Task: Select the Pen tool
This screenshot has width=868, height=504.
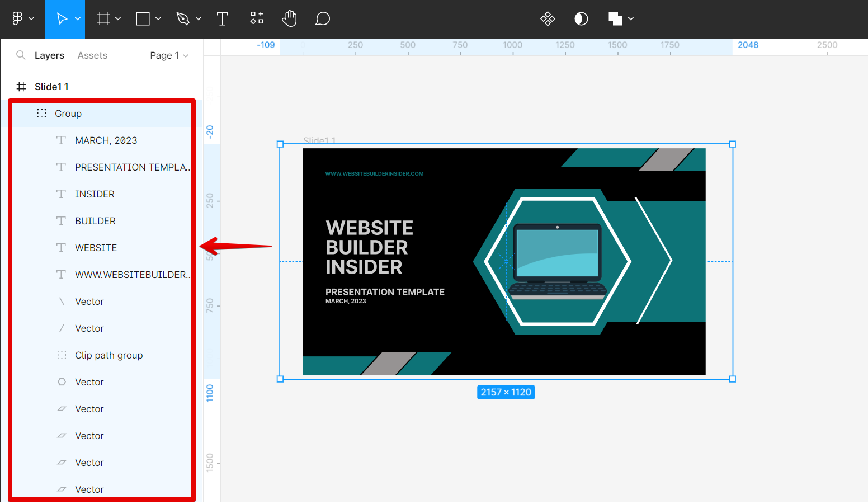Action: click(x=183, y=19)
